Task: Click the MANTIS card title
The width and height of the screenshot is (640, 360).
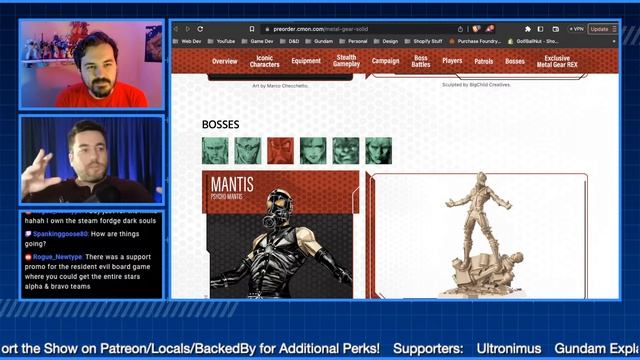Action: 232,184
